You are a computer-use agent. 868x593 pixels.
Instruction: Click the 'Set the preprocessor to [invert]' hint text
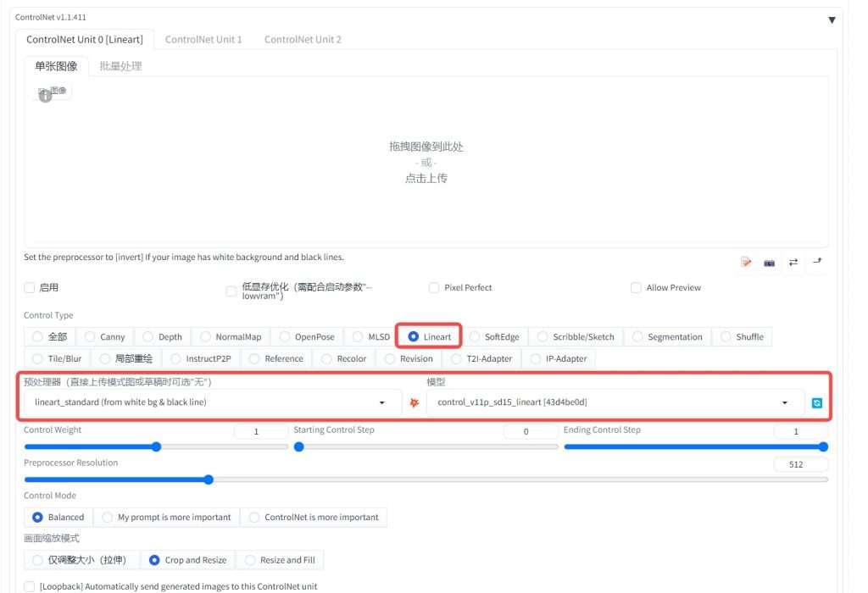[x=184, y=258]
